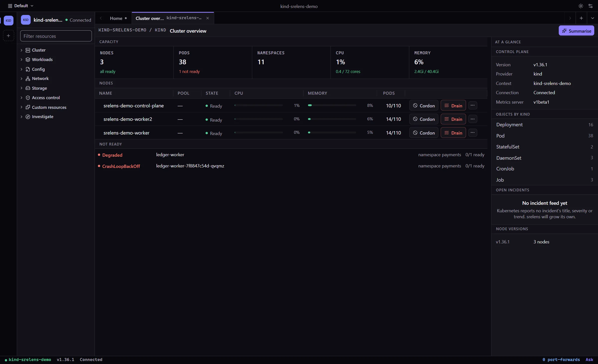Cordon the srelens-demo-control-plane node
Screen dimensions: 598x364
(x=424, y=106)
